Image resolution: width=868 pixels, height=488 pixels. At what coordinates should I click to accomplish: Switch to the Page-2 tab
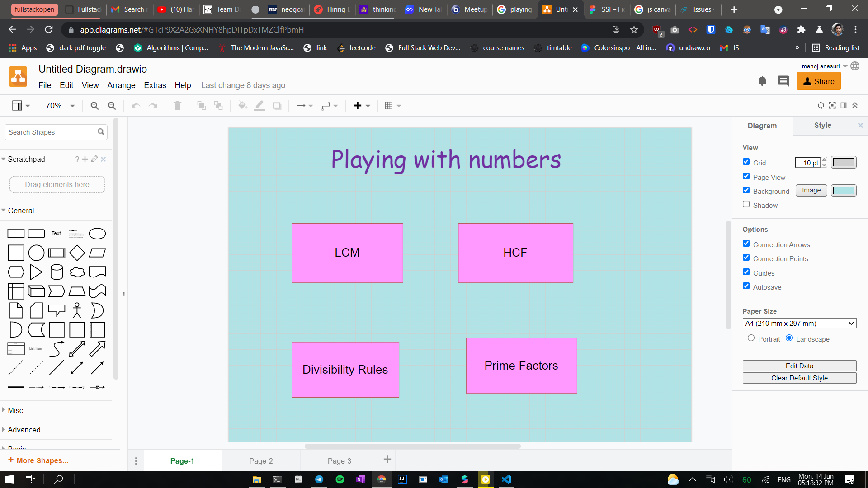261,461
